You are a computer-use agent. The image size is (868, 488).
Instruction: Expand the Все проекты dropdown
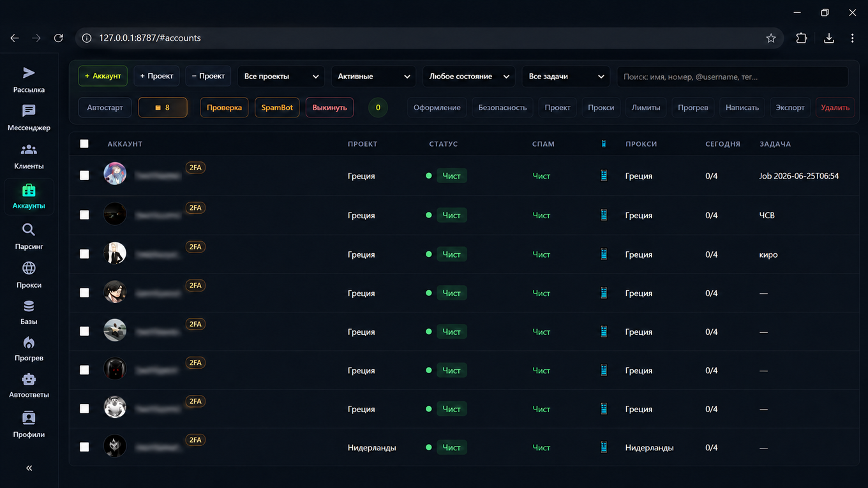tap(281, 77)
